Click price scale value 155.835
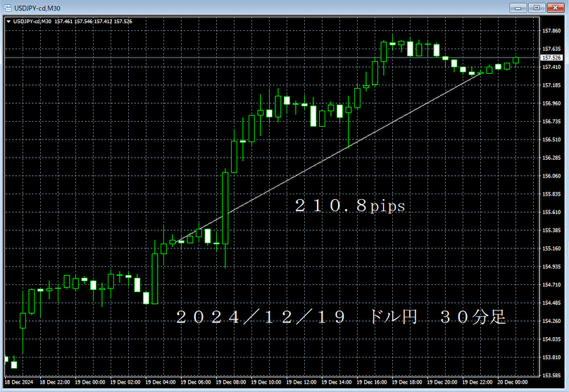 551,194
